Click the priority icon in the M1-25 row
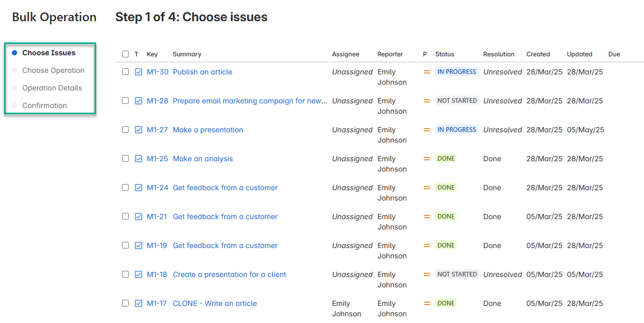 click(426, 159)
